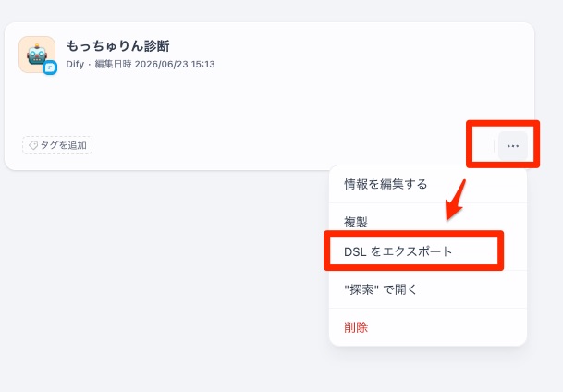Screen dimensions: 563x392
Task: Click the blue app-type badge on the robot icon
Action: pos(50,67)
